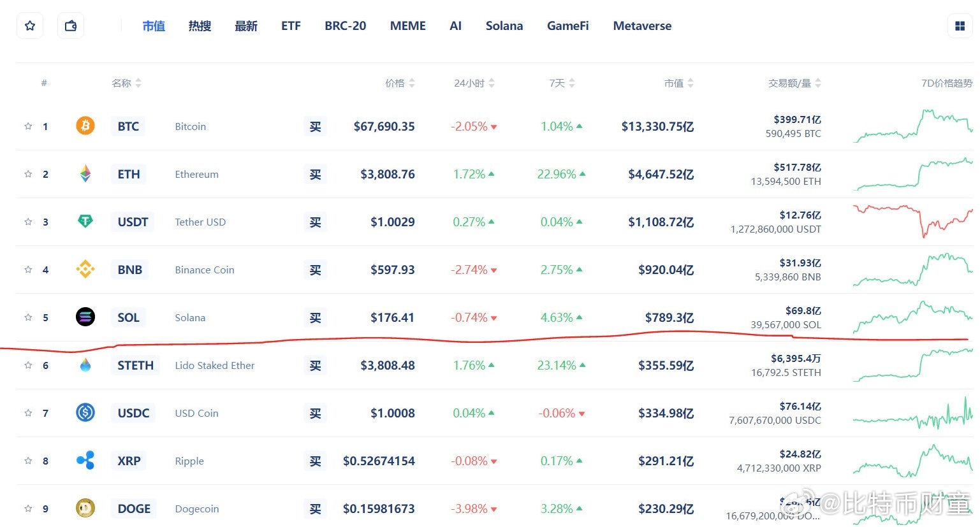The height and width of the screenshot is (527, 980).
Task: Open the wallet icon in top bar
Action: point(71,26)
